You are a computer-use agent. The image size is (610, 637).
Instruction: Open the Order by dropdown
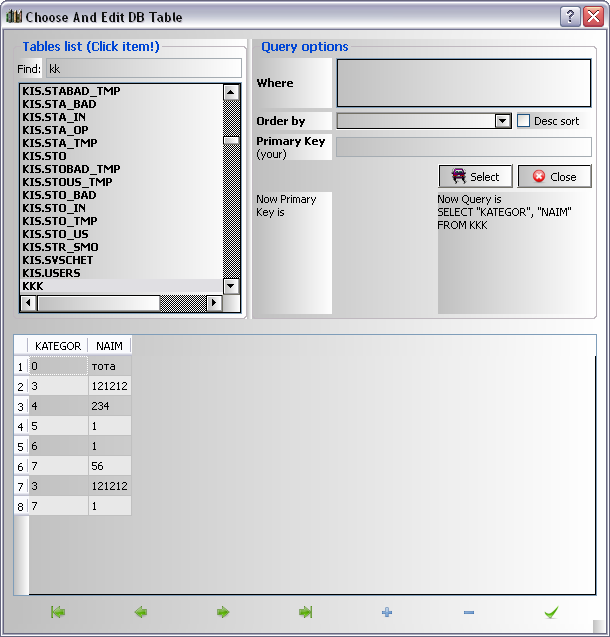coord(503,121)
